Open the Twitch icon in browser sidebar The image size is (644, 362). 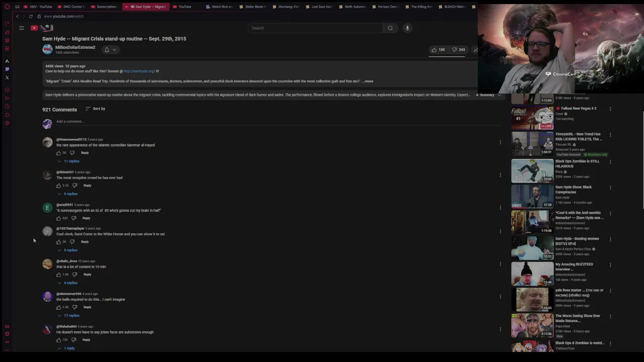point(7,69)
